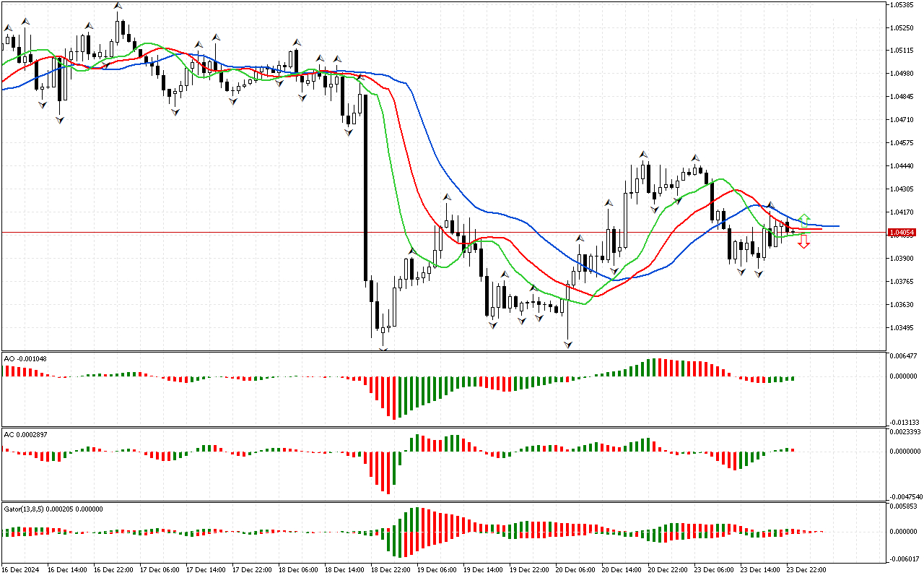924x578 pixels.
Task: Click the 20 Dec 14:00 time label
Action: click(x=622, y=570)
